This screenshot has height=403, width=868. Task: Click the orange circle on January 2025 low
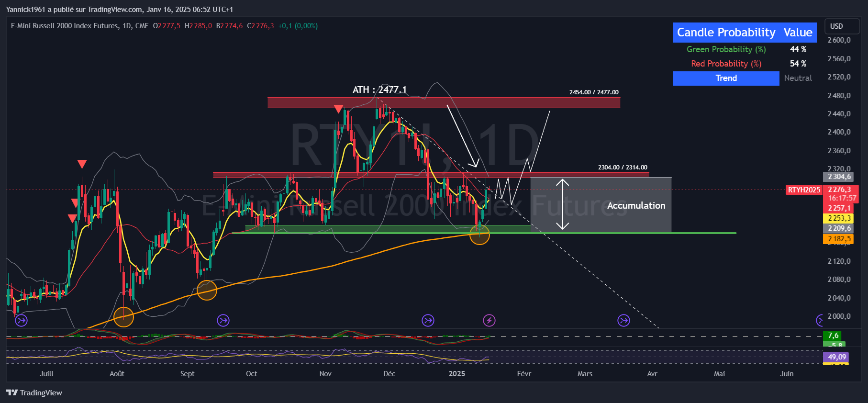pyautogui.click(x=479, y=235)
